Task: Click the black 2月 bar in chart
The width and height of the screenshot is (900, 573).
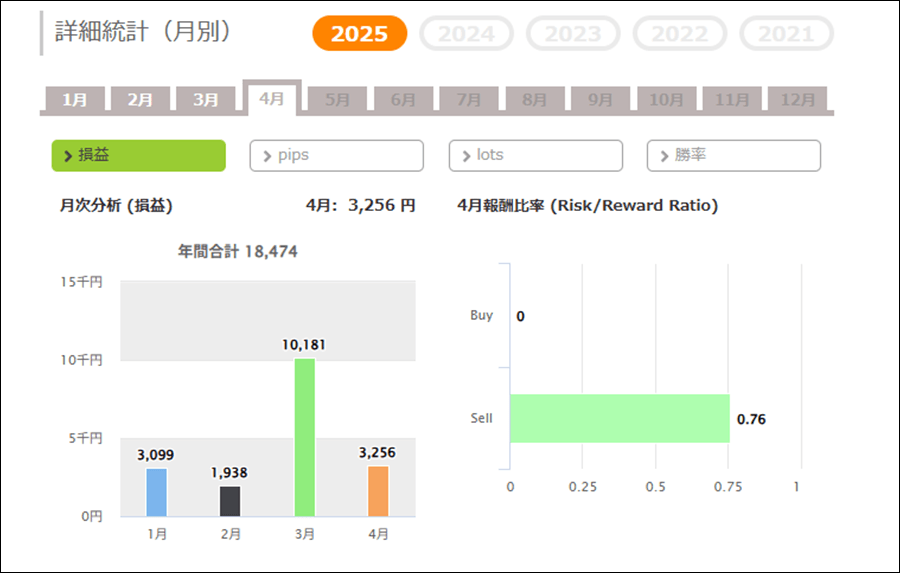Action: [230, 501]
